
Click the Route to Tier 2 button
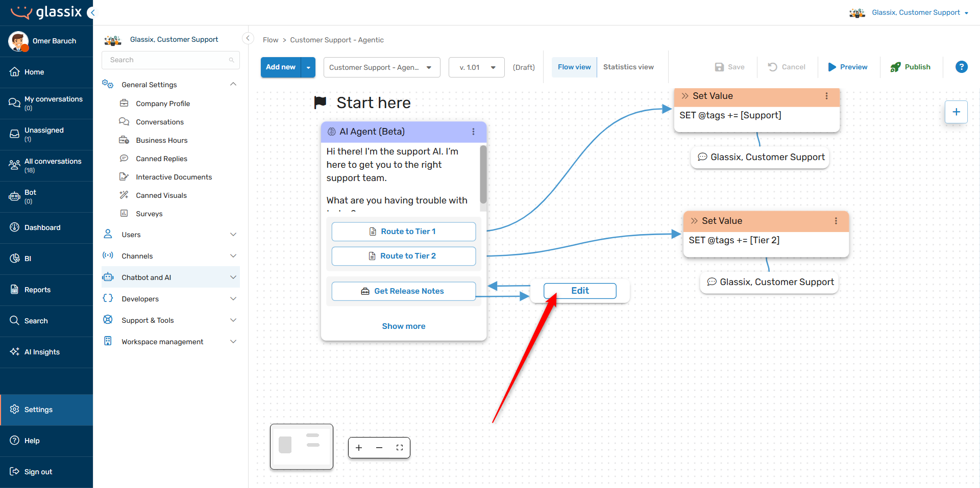pyautogui.click(x=403, y=256)
